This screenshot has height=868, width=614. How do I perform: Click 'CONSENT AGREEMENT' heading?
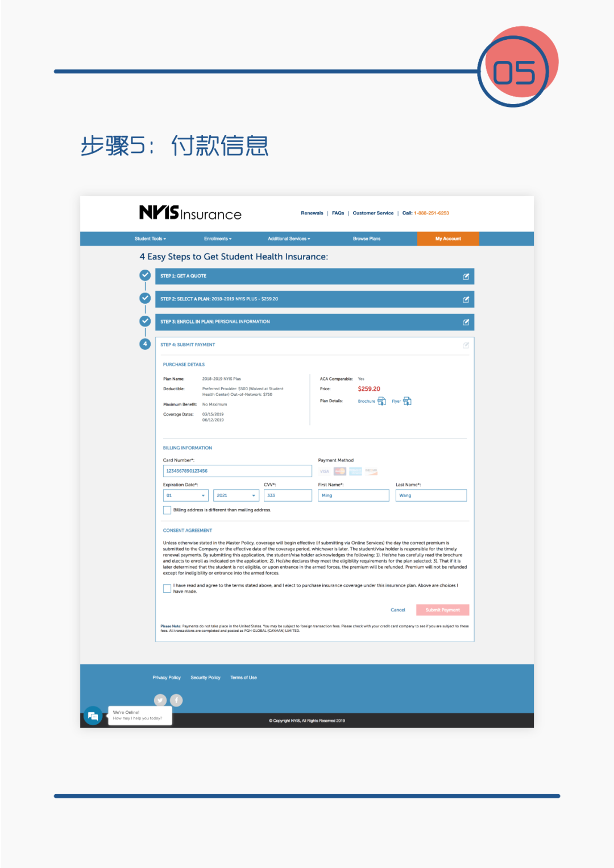pos(188,531)
